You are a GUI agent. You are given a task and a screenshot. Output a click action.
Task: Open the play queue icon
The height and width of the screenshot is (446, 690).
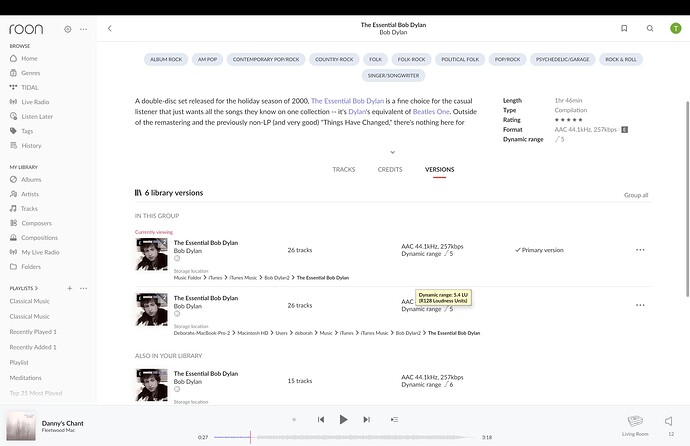click(x=394, y=420)
